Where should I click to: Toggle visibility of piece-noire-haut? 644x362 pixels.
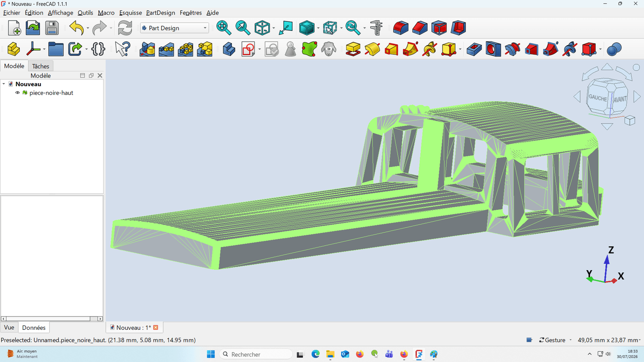[18, 93]
